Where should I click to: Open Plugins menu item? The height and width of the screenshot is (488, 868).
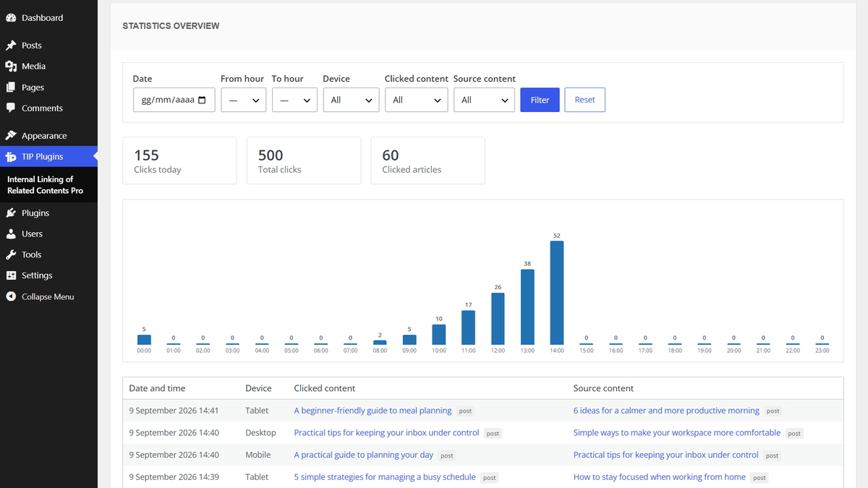(x=48, y=213)
